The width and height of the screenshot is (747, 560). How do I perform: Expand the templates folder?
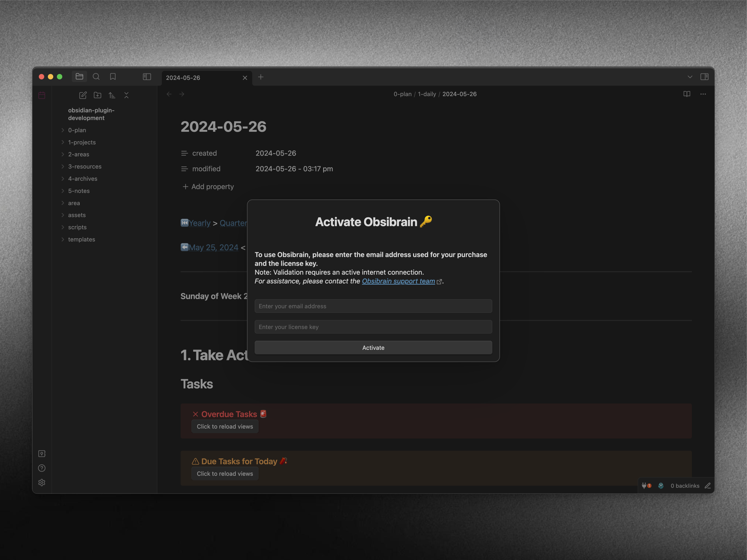pyautogui.click(x=81, y=239)
